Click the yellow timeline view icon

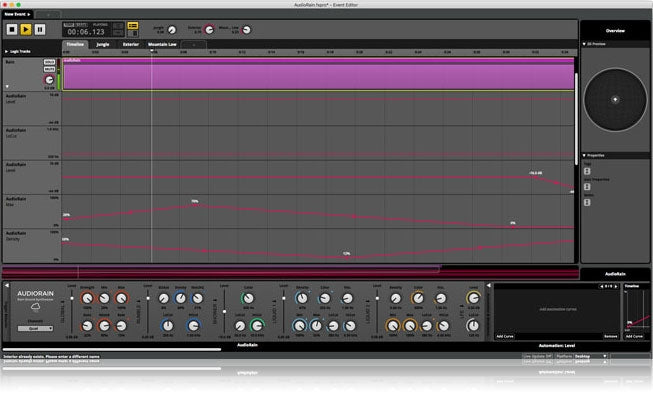point(133,26)
